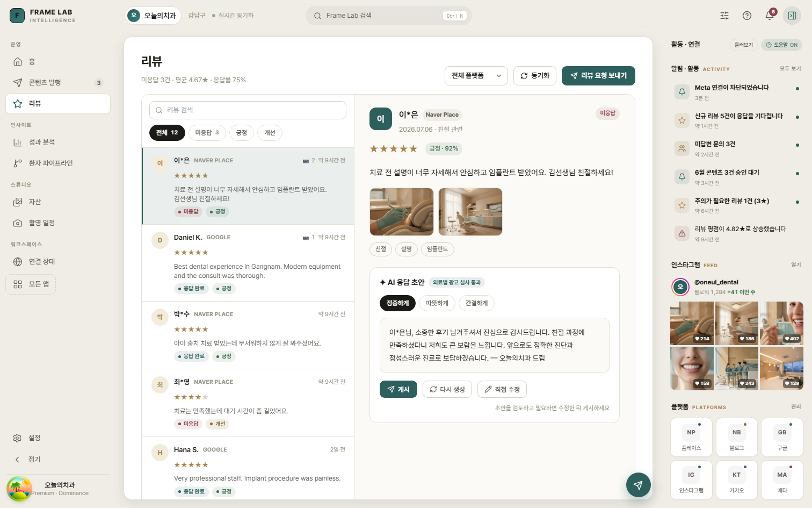The image size is (812, 508).
Task: Open 환자 파이프라인 in the sidebar
Action: click(x=58, y=163)
